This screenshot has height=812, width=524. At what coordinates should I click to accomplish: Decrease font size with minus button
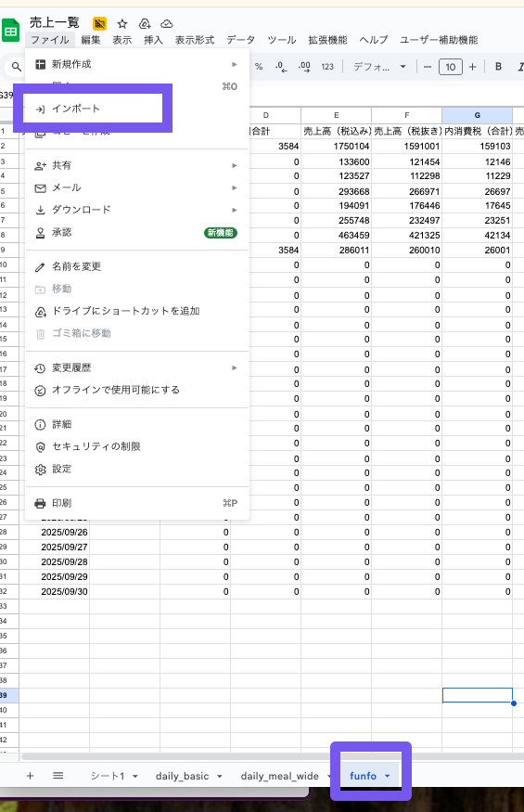point(428,67)
